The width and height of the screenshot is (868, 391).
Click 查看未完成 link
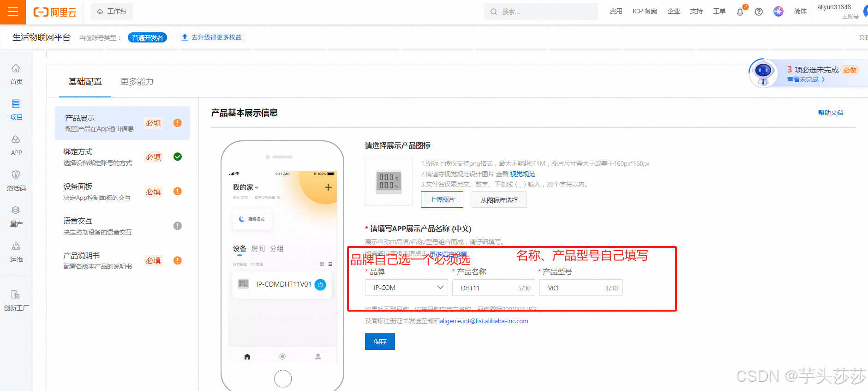[x=805, y=79]
